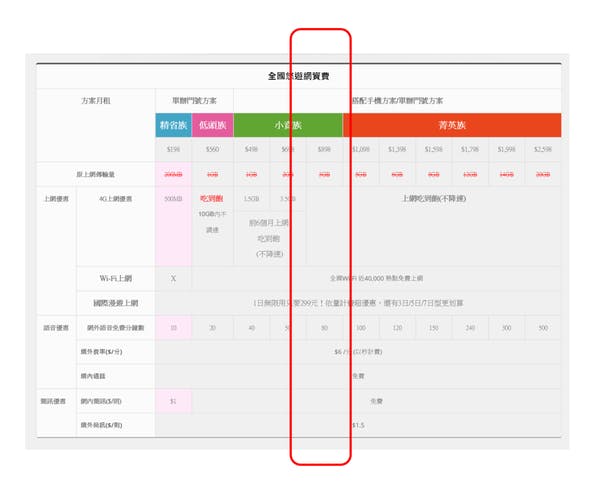Click the $1 cell in pink column

click(x=173, y=401)
